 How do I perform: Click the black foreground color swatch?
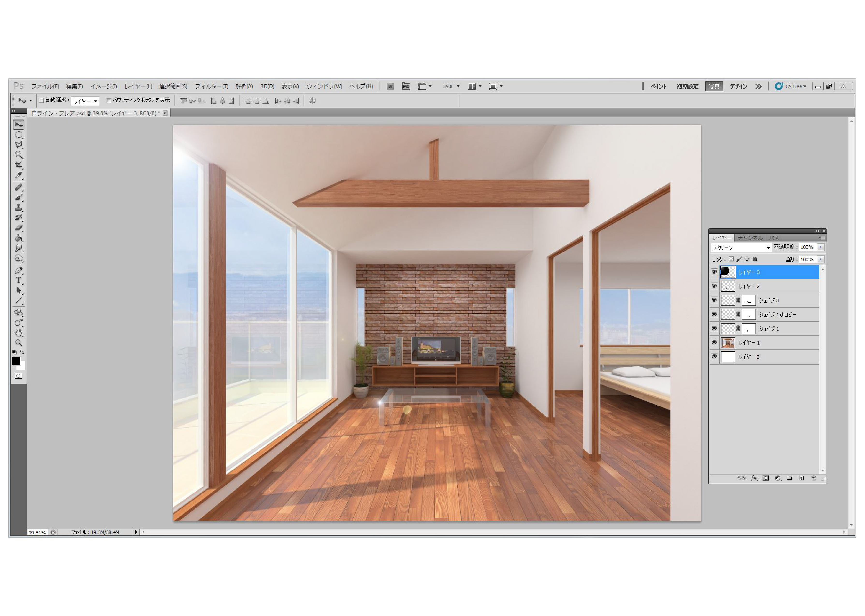pyautogui.click(x=16, y=361)
